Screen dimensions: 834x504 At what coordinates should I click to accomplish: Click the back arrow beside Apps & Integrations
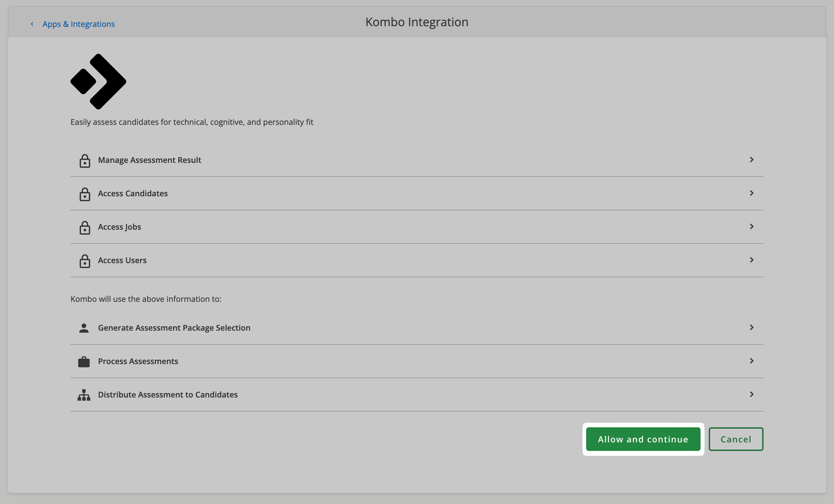coord(32,24)
